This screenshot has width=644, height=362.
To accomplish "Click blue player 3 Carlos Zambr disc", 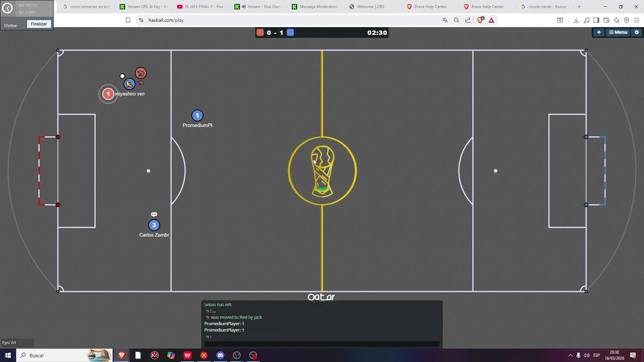I will [x=154, y=225].
